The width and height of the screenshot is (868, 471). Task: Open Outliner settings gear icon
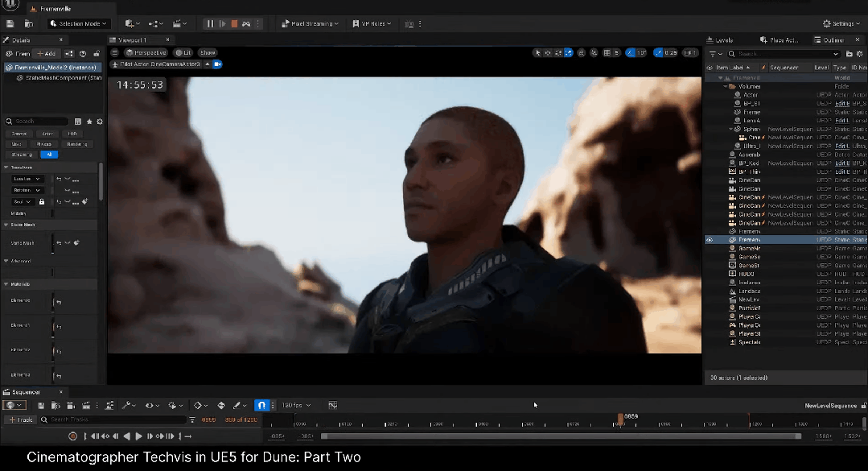click(860, 54)
